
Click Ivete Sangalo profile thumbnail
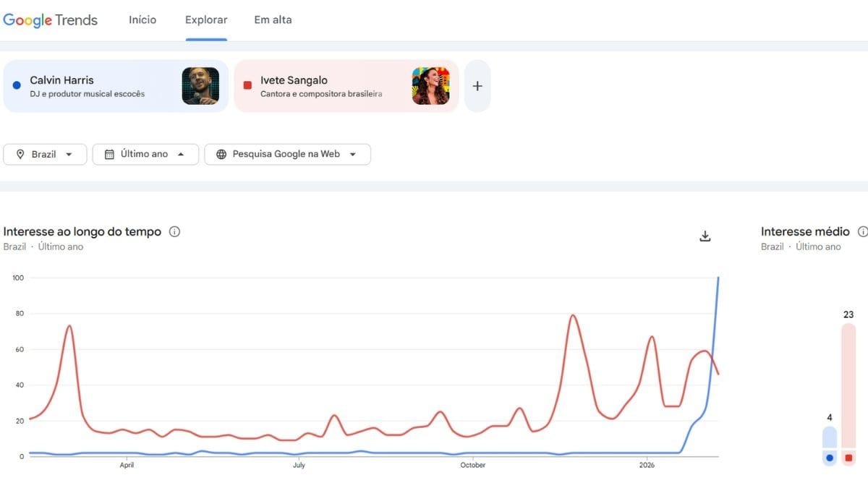431,86
